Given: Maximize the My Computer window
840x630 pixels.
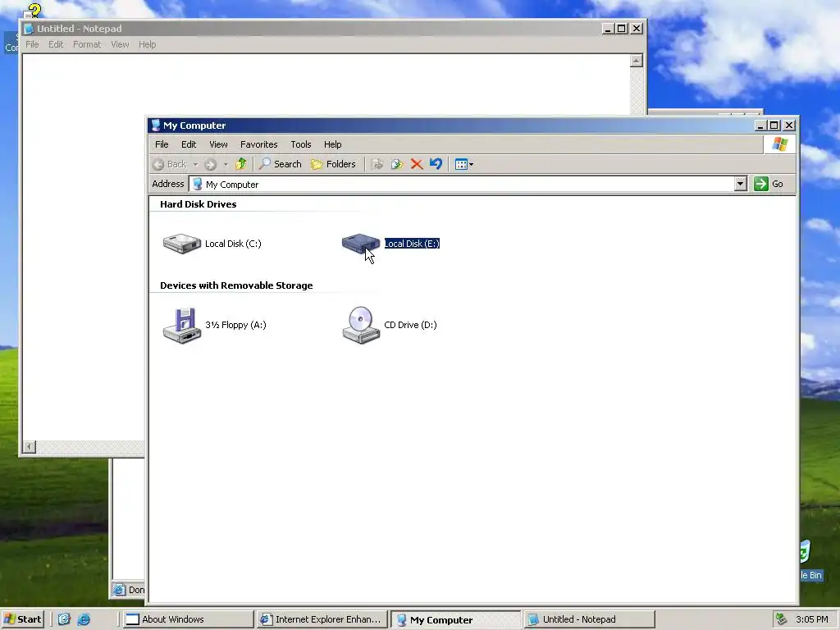Looking at the screenshot, I should tap(774, 126).
